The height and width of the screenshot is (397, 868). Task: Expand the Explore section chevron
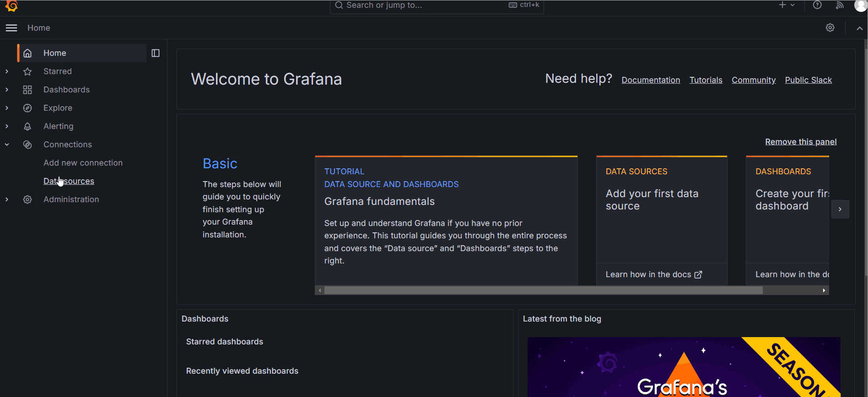click(7, 108)
